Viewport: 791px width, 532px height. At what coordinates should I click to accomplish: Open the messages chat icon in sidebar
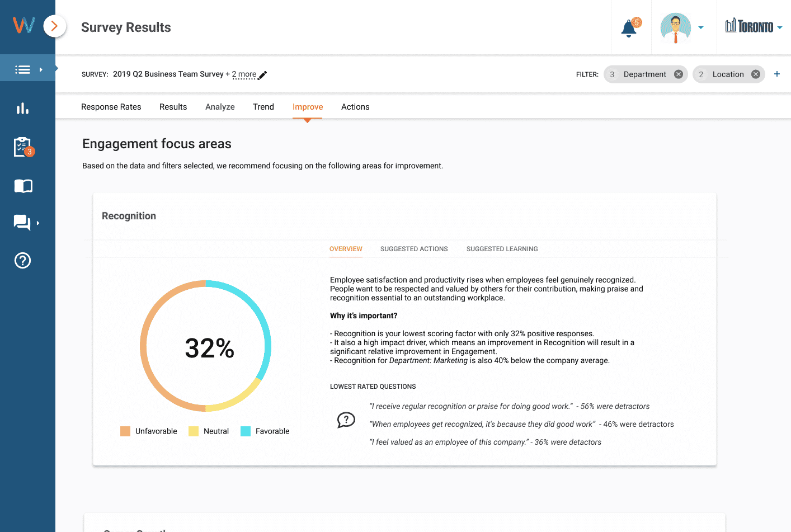[x=21, y=223]
